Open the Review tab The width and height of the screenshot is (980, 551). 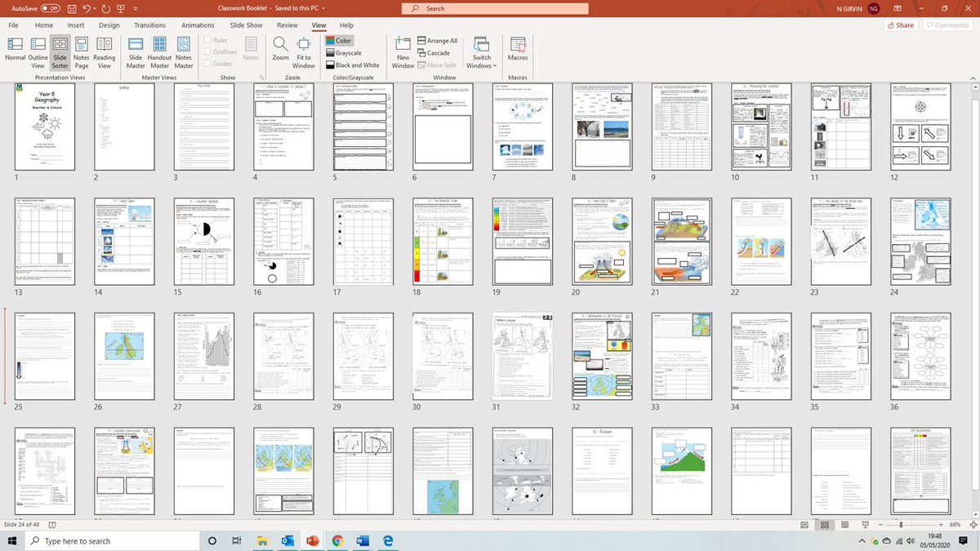coord(287,25)
